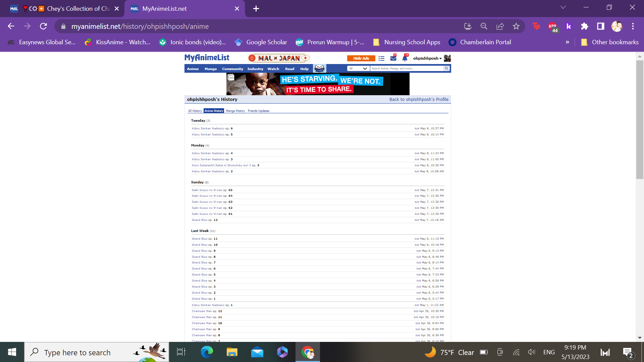Open the Nursing School Apps bookmark folder
This screenshot has width=644, height=362.
click(407, 42)
